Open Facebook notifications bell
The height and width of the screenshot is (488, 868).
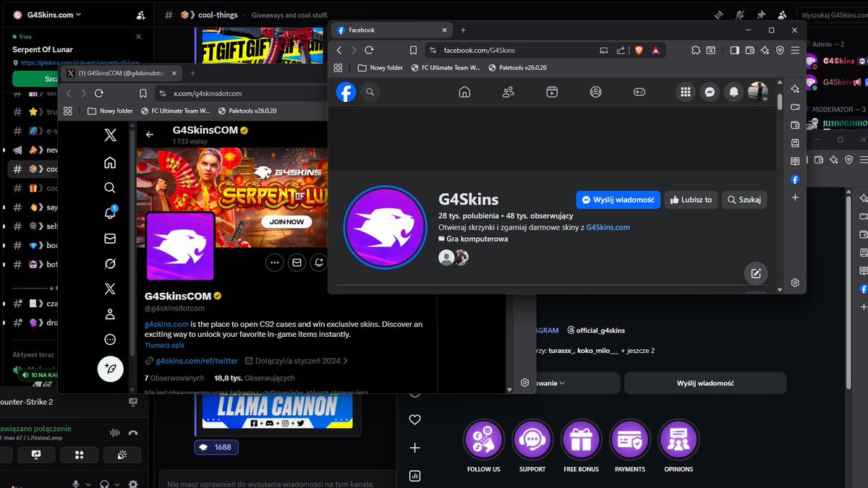point(734,92)
